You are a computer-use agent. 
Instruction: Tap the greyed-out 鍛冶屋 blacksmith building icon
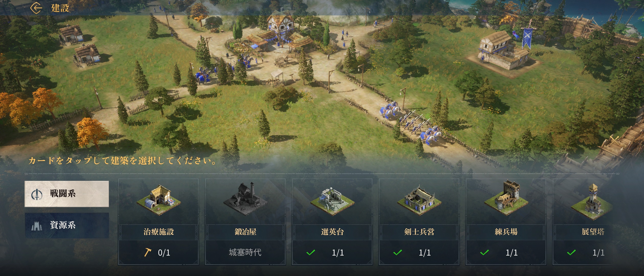pos(245,199)
